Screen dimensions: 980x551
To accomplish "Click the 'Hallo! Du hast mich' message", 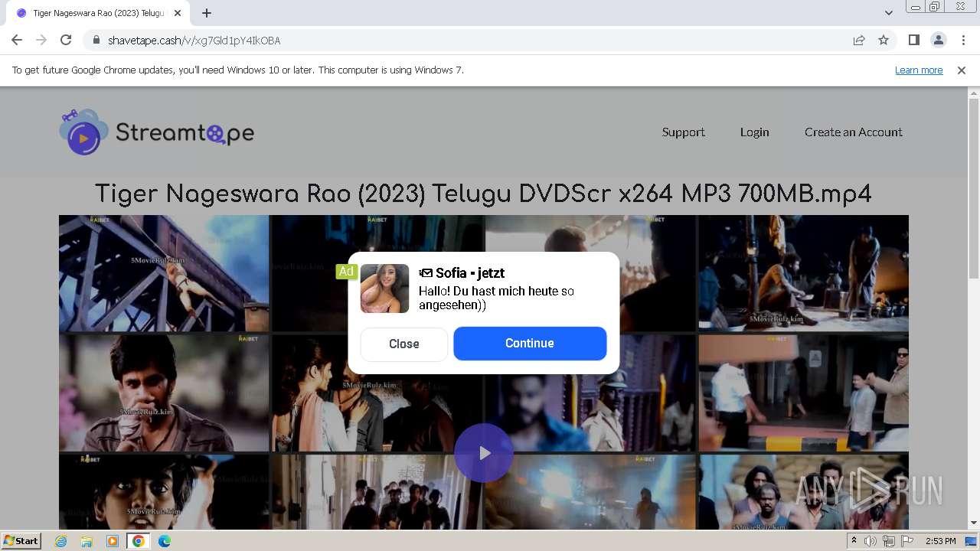I will pos(496,298).
